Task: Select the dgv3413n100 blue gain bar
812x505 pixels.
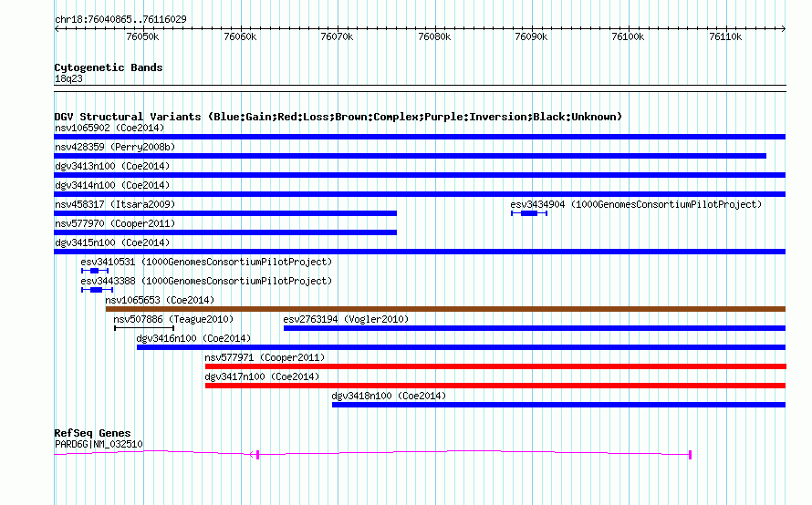Action: coord(420,175)
